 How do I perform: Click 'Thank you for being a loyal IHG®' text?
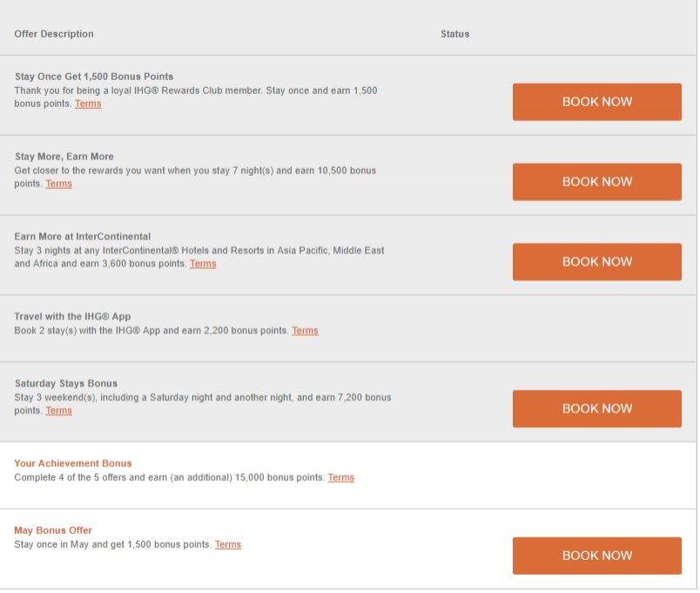click(x=196, y=97)
